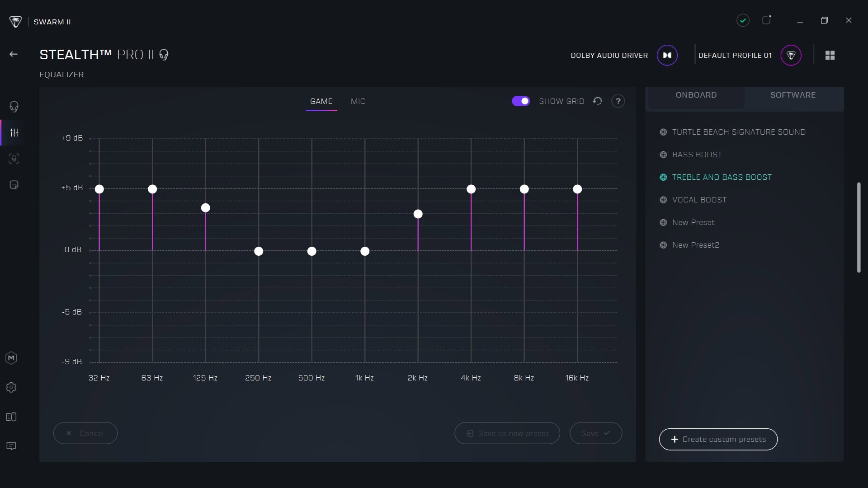868x488 pixels.
Task: Open the settings gear in sidebar
Action: click(x=11, y=388)
